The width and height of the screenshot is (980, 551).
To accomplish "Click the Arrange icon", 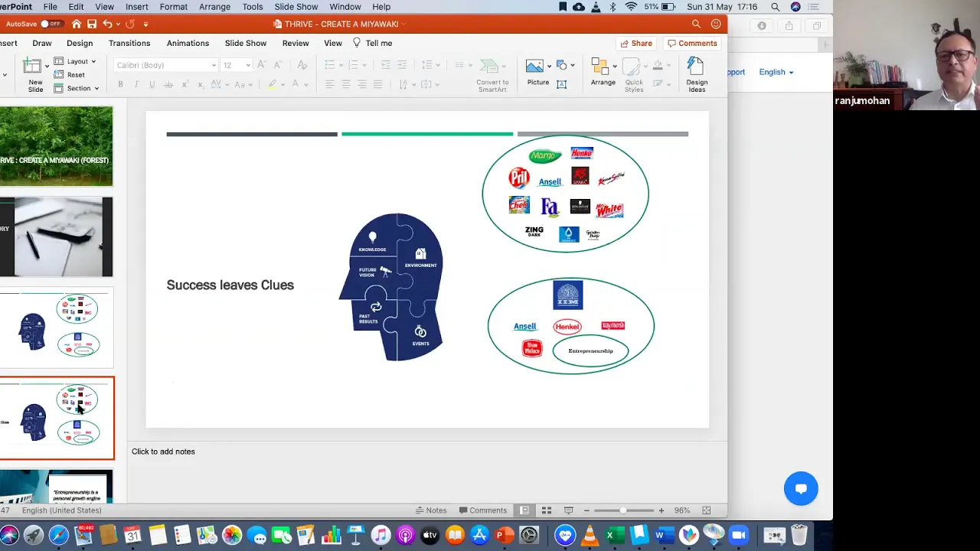I will (x=599, y=67).
